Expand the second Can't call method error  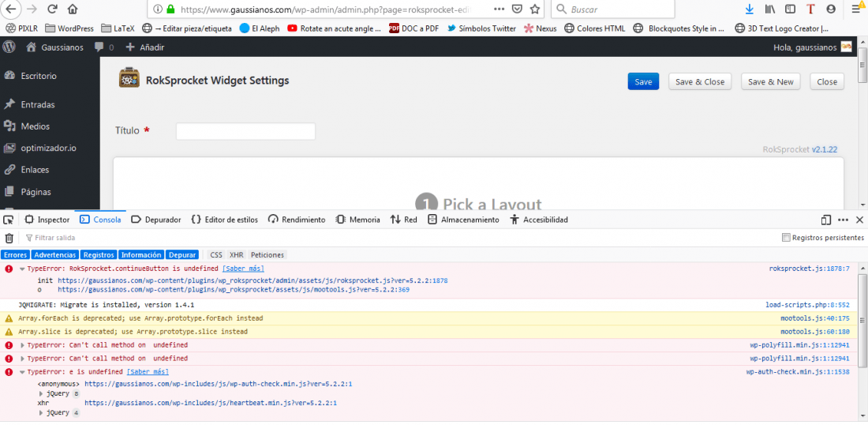22,359
